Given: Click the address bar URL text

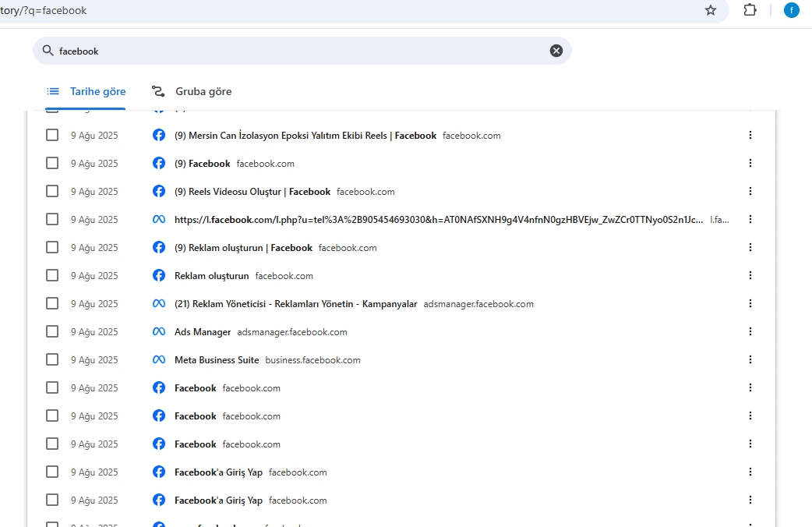Looking at the screenshot, I should (x=44, y=10).
